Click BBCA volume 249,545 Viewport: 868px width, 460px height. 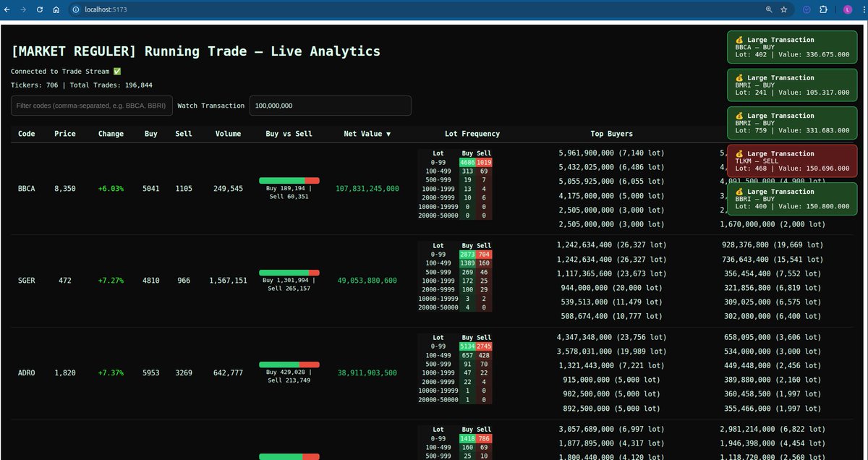coord(229,189)
